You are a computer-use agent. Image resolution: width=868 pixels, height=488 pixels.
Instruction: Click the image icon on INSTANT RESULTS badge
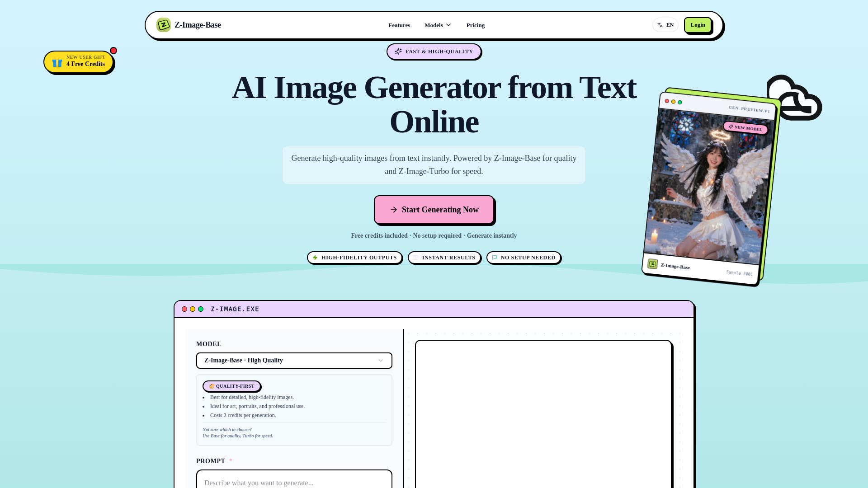click(416, 258)
